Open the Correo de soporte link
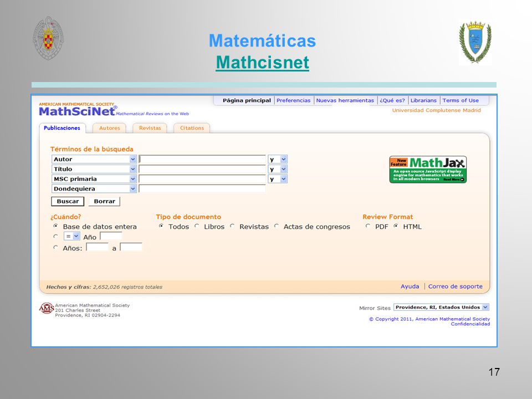The image size is (532, 399). (x=455, y=287)
